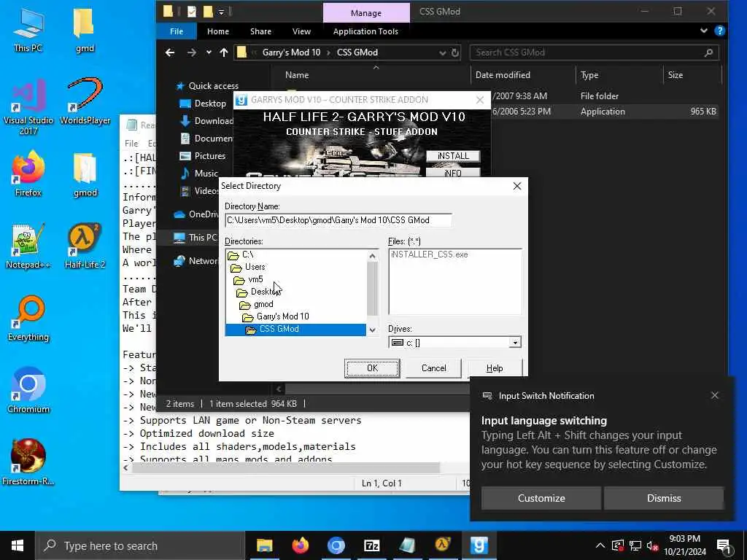Click the network icon in system tray
The height and width of the screenshot is (560, 747).
tap(635, 545)
